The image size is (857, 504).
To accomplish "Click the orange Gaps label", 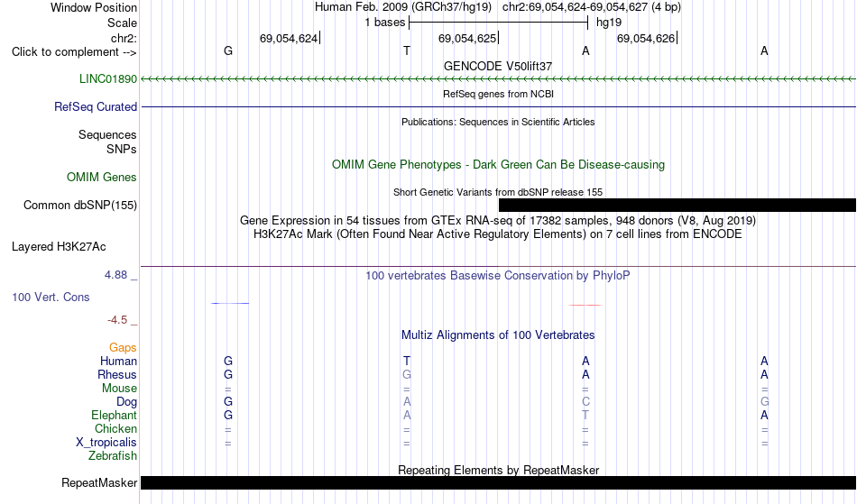I will point(123,347).
